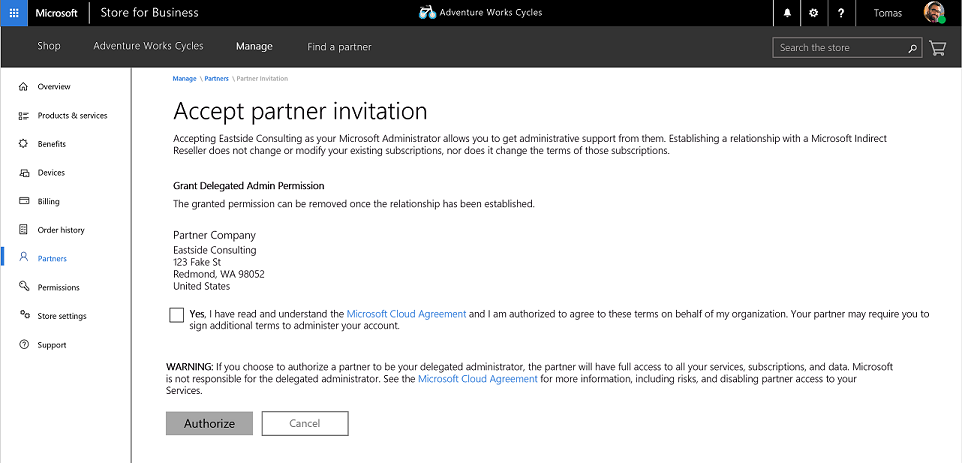Viewport: 962px width, 463px height.
Task: Click the Partners breadcrumb link
Action: click(x=216, y=78)
